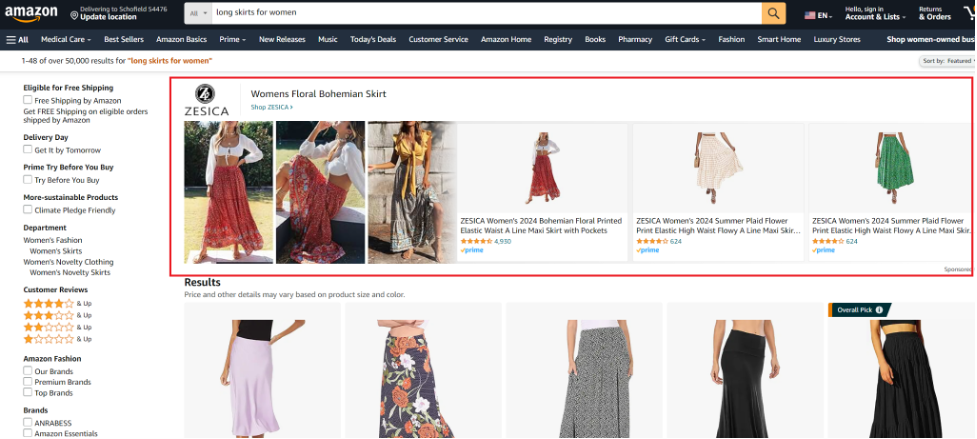Screen dimensions: 977x439
Task: Check Climate Pledge Friendly
Action: coord(27,210)
